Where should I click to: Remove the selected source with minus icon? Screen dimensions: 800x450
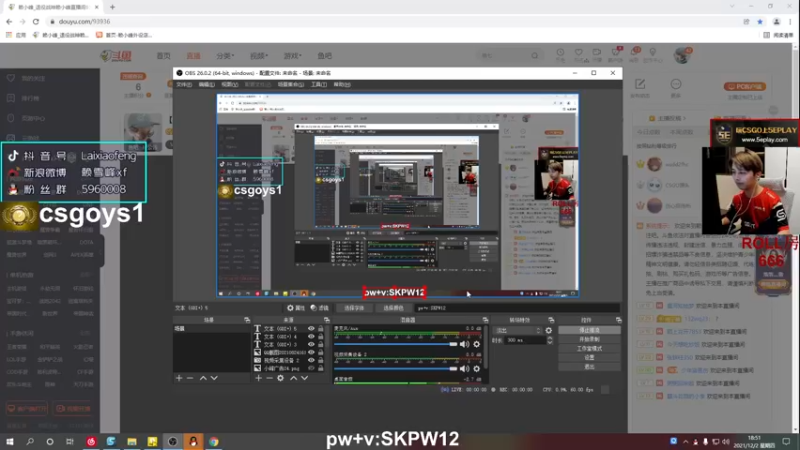tap(269, 378)
